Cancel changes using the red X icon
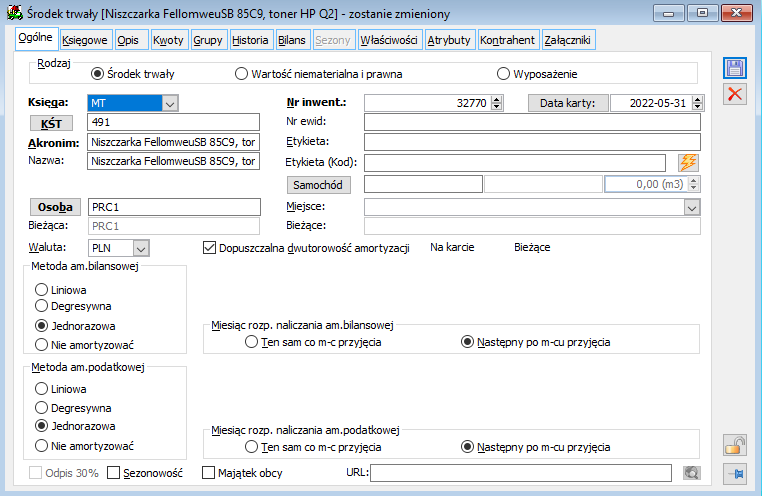Viewport: 762px width, 496px height. tap(734, 94)
